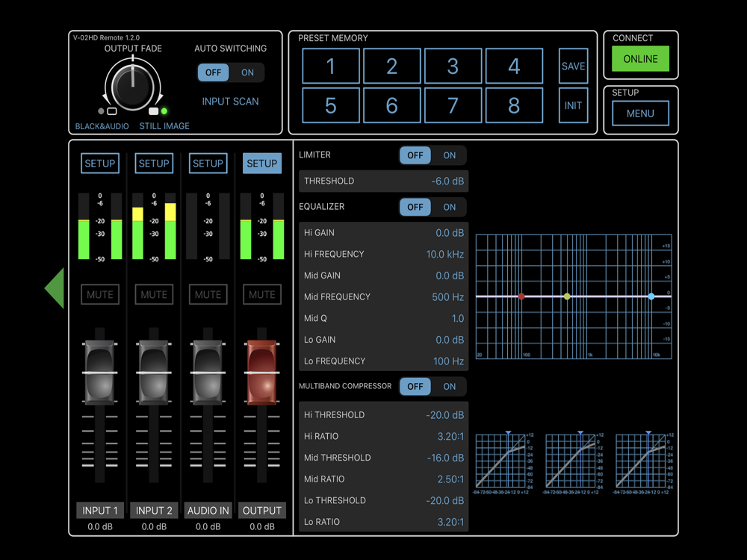Open the Hi FREQUENCY 10.0 kHz value
The width and height of the screenshot is (747, 560).
[444, 254]
